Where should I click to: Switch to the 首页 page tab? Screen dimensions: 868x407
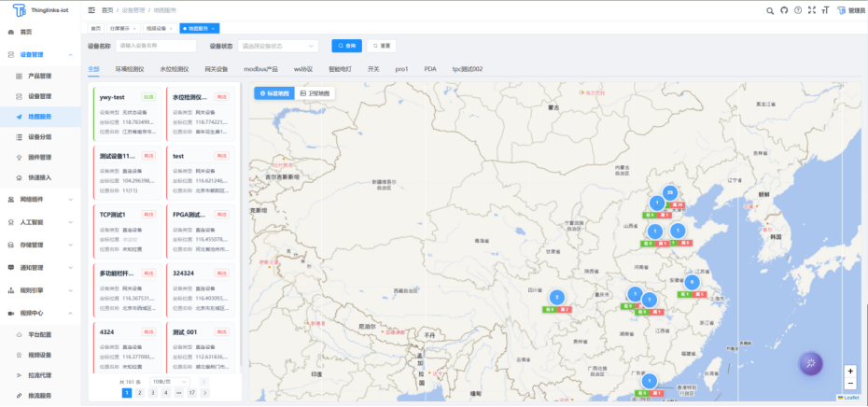(96, 28)
